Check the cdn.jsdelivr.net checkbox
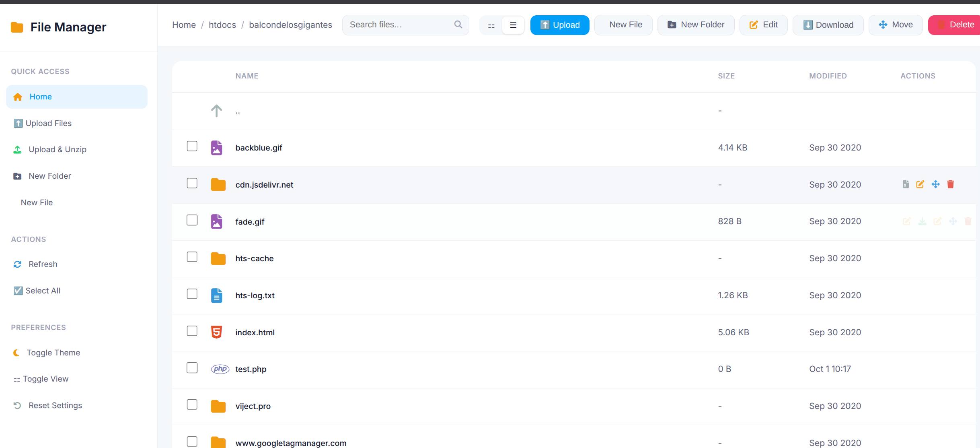980x448 pixels. pyautogui.click(x=192, y=183)
